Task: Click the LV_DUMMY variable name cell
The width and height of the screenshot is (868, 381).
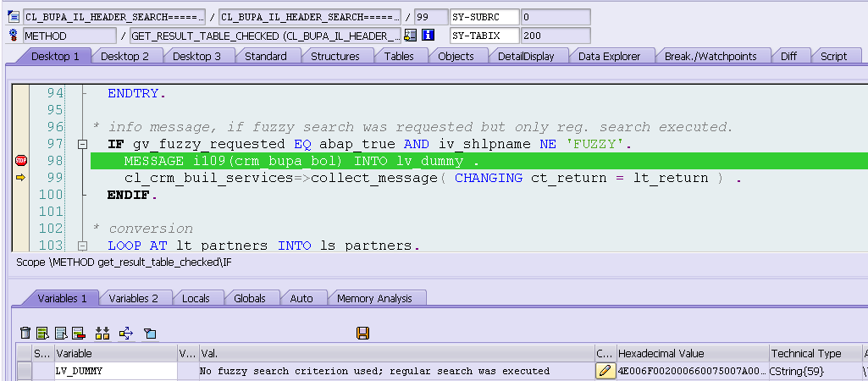Action: pos(115,371)
